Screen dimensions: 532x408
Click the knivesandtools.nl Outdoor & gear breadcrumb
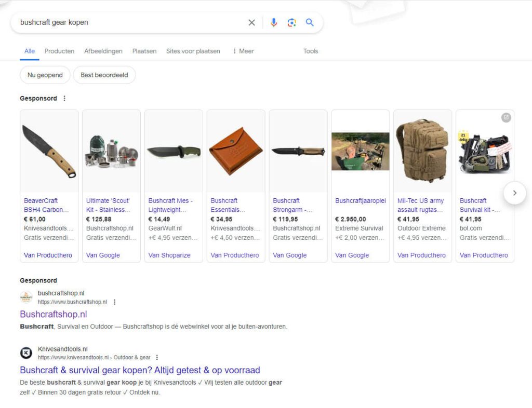(94, 358)
